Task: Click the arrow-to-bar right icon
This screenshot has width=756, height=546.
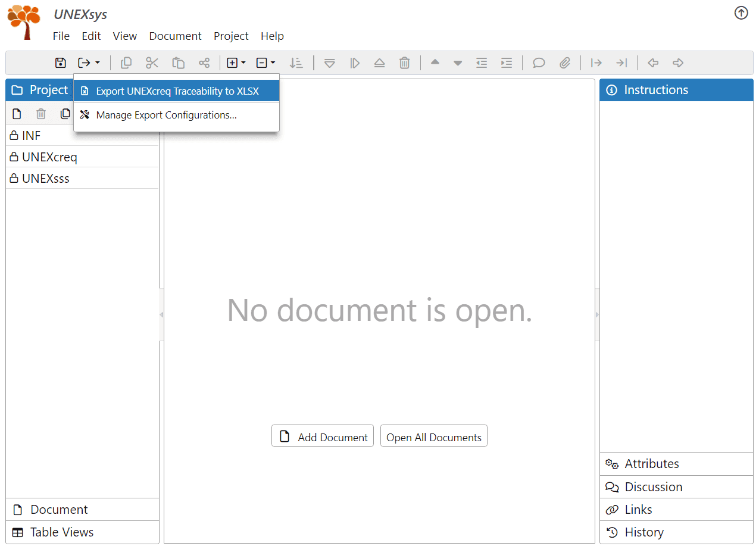Action: point(621,63)
